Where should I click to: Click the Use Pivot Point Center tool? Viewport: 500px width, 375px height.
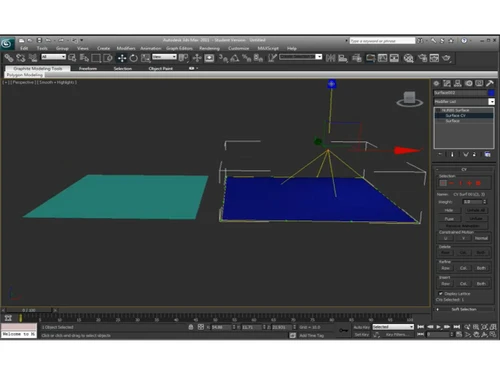(x=183, y=58)
